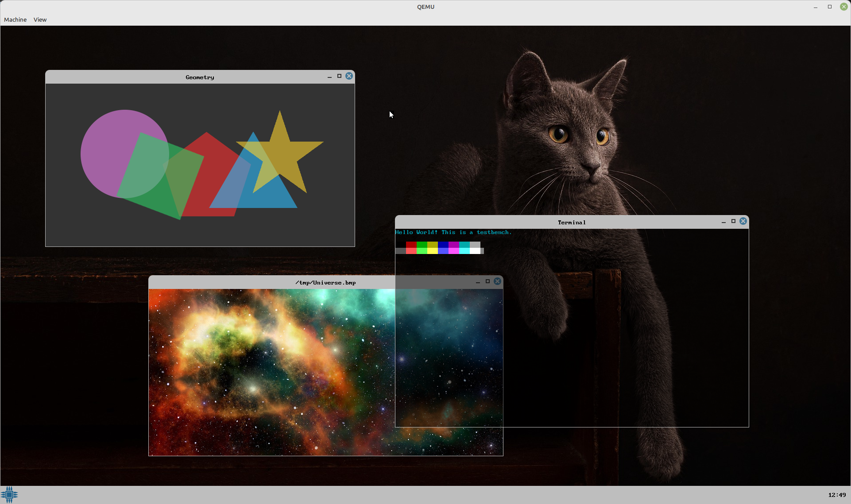Close the Terminal window
851x504 pixels.
743,221
